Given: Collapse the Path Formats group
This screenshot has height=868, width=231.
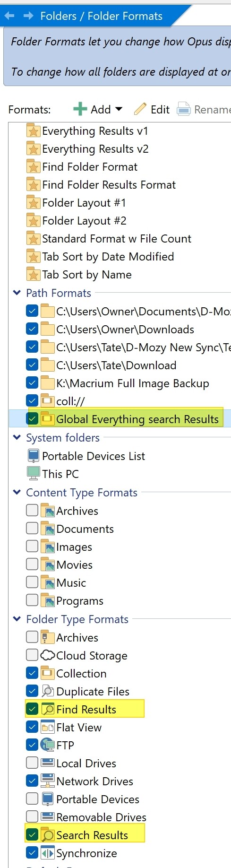Looking at the screenshot, I should [17, 293].
